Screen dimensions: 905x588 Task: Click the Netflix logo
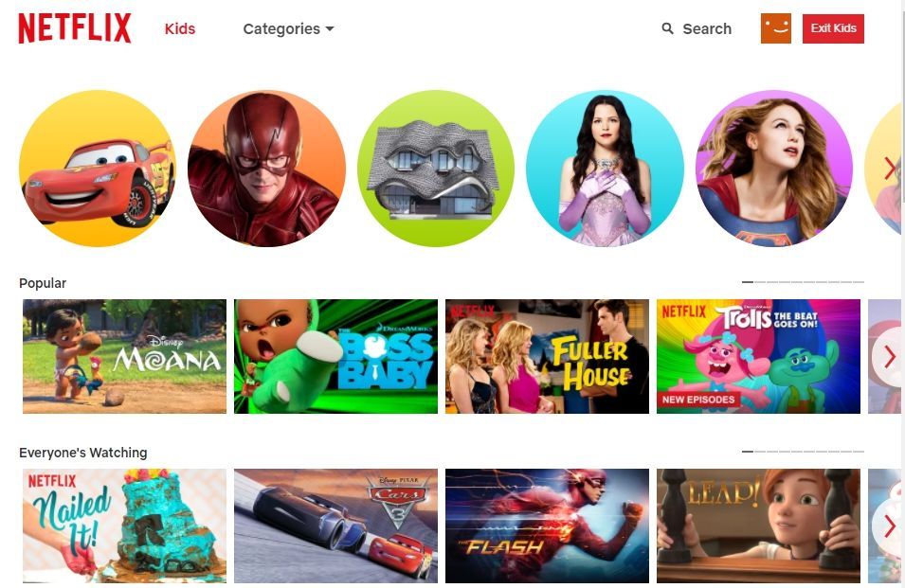point(75,28)
